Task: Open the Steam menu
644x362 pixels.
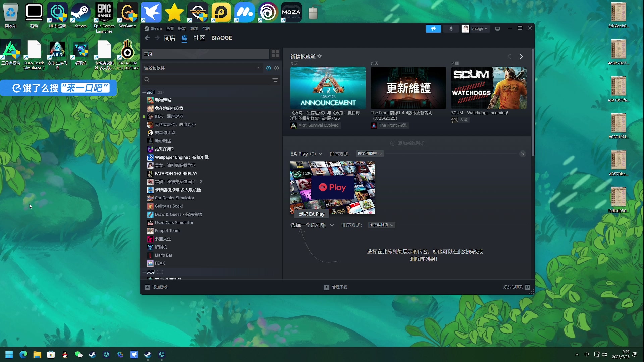Action: (156, 28)
